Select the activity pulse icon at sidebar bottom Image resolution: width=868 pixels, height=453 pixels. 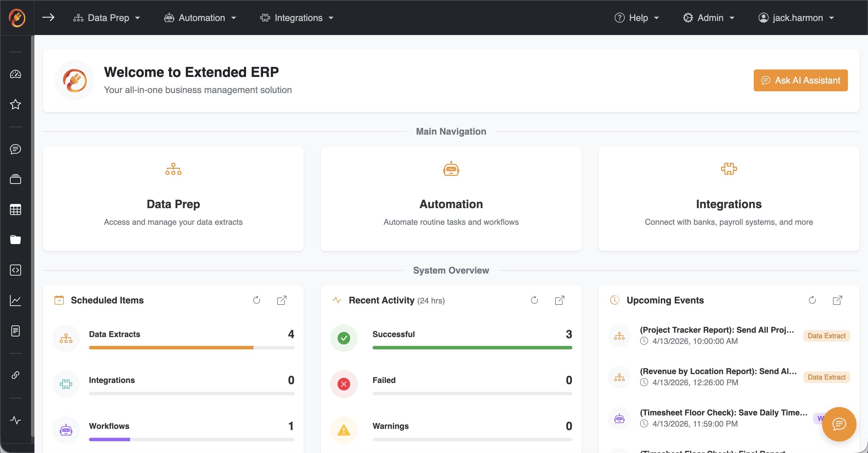click(x=15, y=420)
